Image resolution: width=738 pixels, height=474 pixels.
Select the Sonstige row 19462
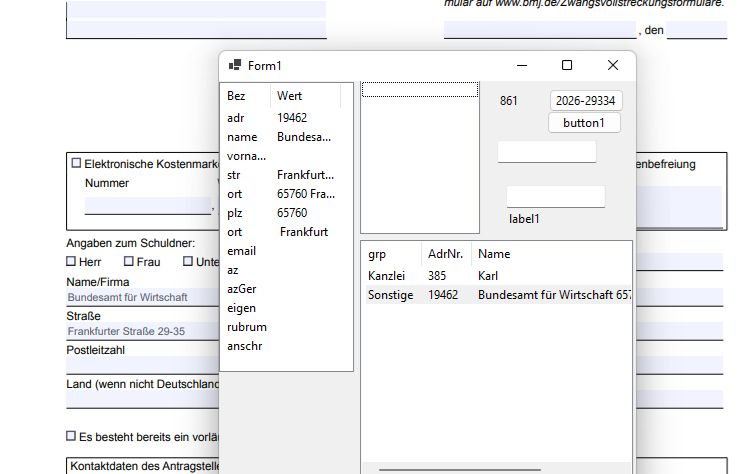tap(498, 295)
